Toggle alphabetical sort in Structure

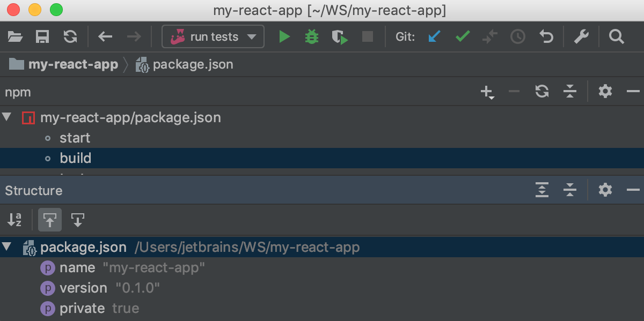pyautogui.click(x=14, y=220)
